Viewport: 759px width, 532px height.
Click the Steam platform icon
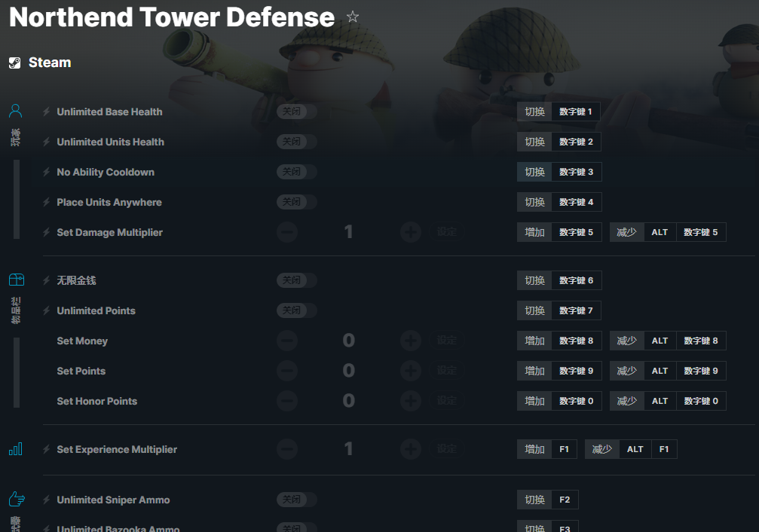(x=15, y=63)
